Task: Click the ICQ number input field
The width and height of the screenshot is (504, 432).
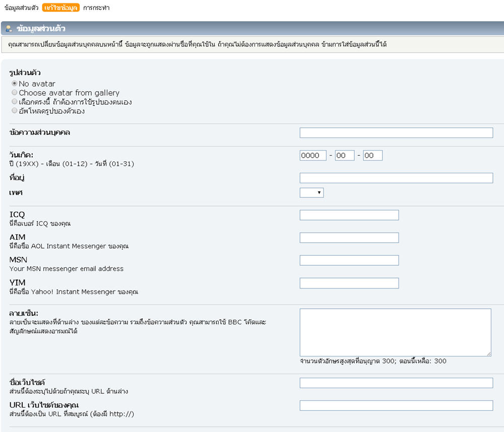Action: click(x=349, y=215)
